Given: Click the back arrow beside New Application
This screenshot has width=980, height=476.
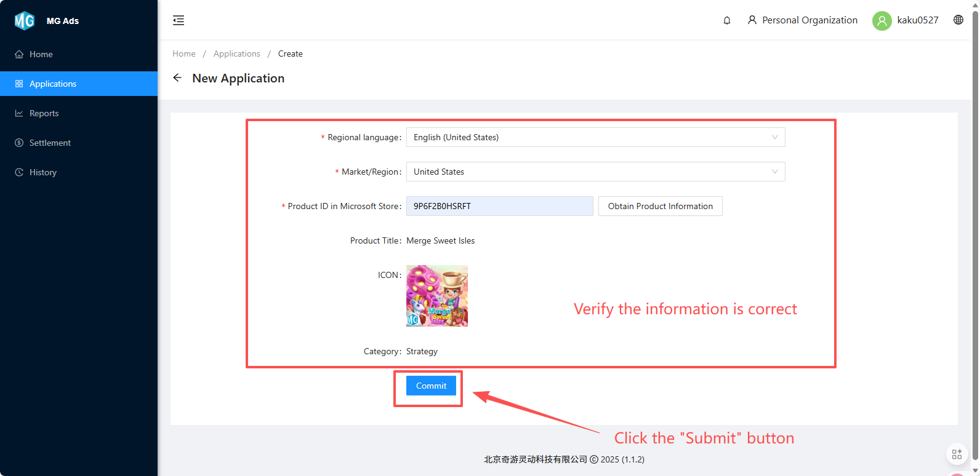Looking at the screenshot, I should click(177, 78).
